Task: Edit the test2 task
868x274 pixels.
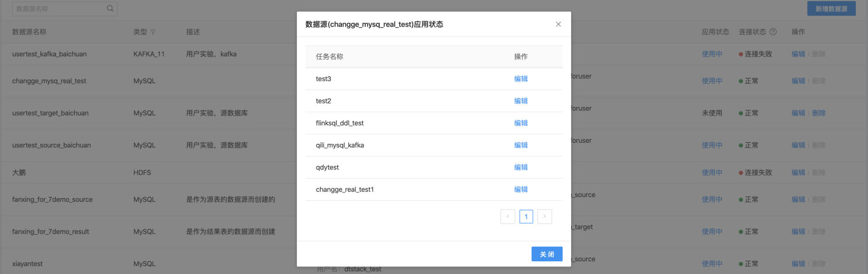Action: (521, 101)
